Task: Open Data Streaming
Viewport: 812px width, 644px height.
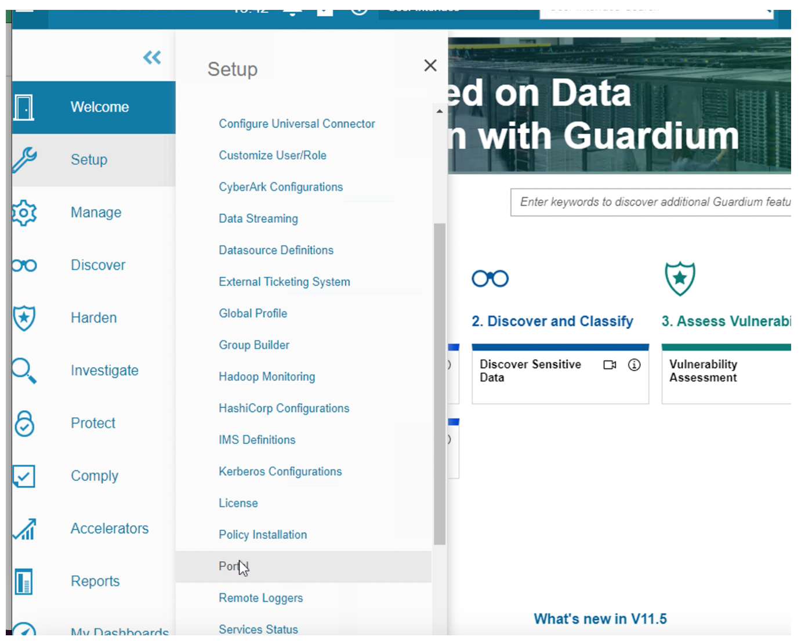Action: point(259,219)
